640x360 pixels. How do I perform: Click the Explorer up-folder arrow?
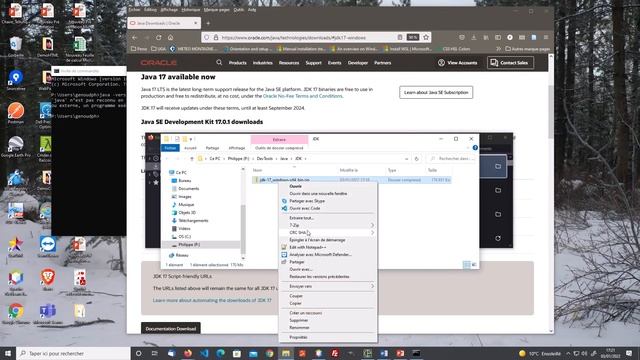192,158
